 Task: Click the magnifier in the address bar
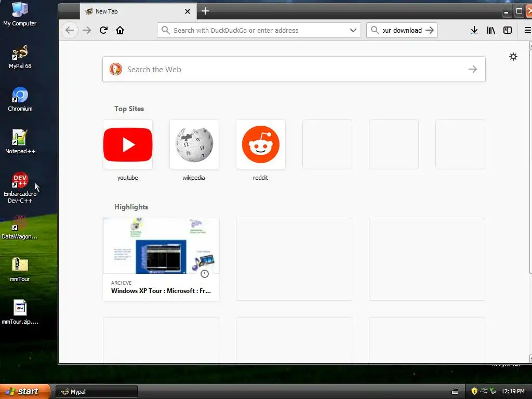click(165, 30)
